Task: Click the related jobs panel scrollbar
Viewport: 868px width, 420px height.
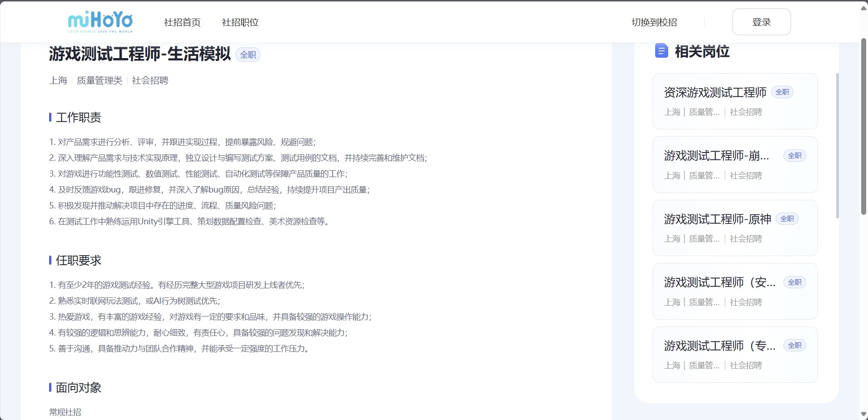Action: coord(838,145)
